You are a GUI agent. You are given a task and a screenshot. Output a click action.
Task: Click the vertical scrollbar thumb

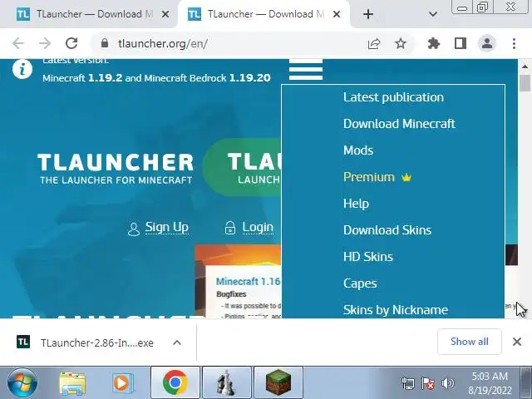coord(525,83)
